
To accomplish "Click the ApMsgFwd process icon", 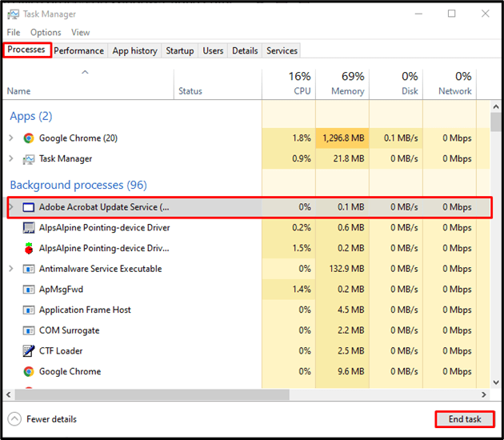I will [29, 290].
